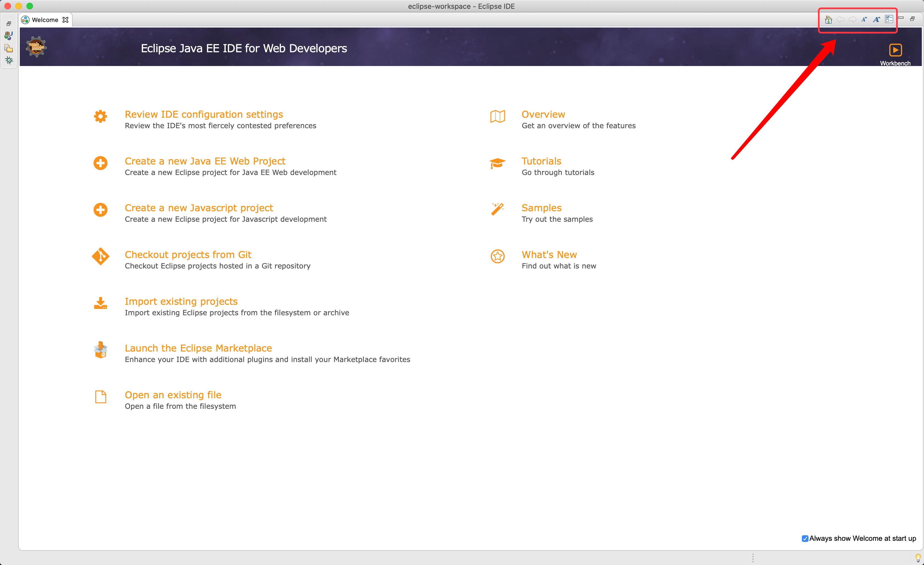Click the download icon for Import existing projects
Screen dimensions: 924x565
[x=100, y=303]
